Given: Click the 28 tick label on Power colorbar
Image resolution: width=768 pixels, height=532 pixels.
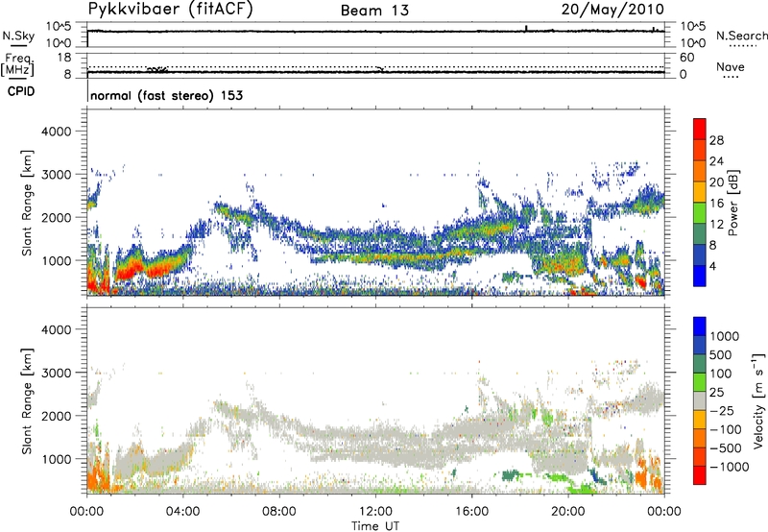Looking at the screenshot, I should coord(716,140).
